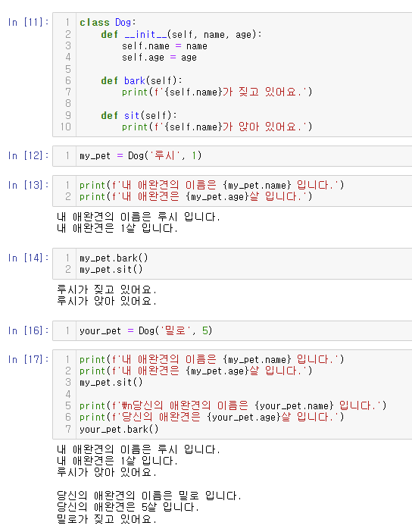Click line number 10 in Dog class cell
Viewport: 412px width, 532px height.
[x=66, y=127]
